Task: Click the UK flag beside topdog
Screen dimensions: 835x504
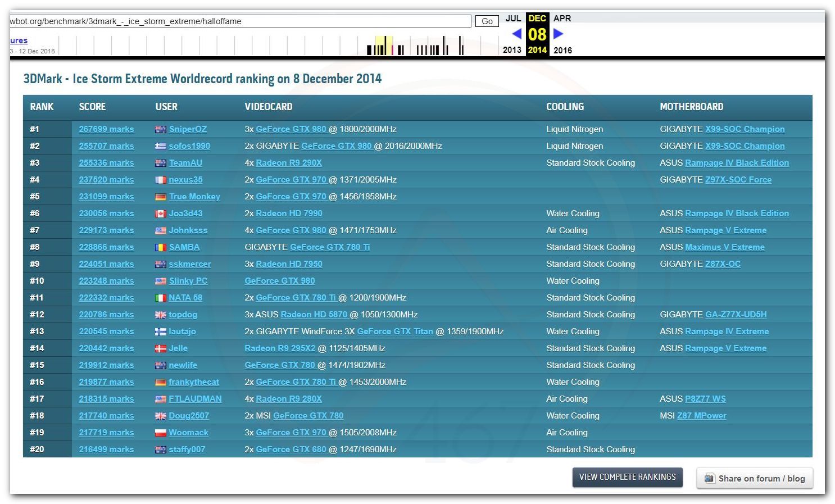Action: [x=161, y=315]
